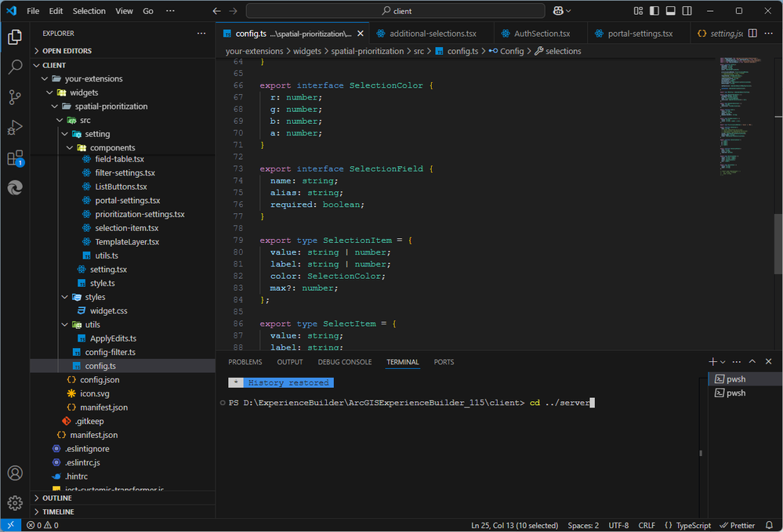Open the Search view in activity bar
The image size is (783, 532).
pos(15,67)
